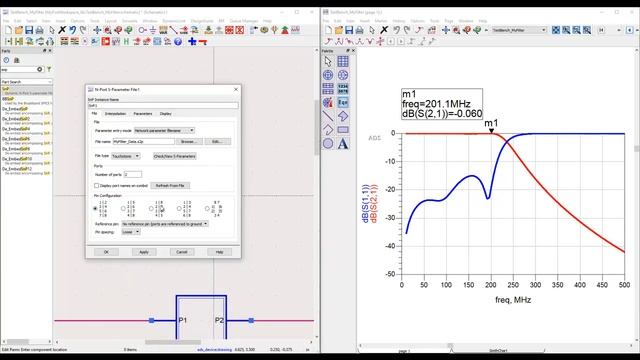Open Reference pin dropdown
Viewport: 640px width, 360px height.
(165, 224)
